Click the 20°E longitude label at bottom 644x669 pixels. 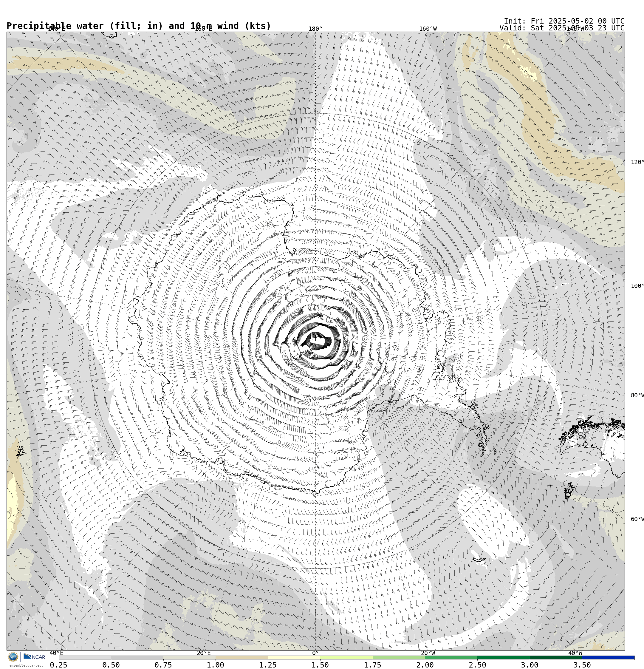pos(204,653)
